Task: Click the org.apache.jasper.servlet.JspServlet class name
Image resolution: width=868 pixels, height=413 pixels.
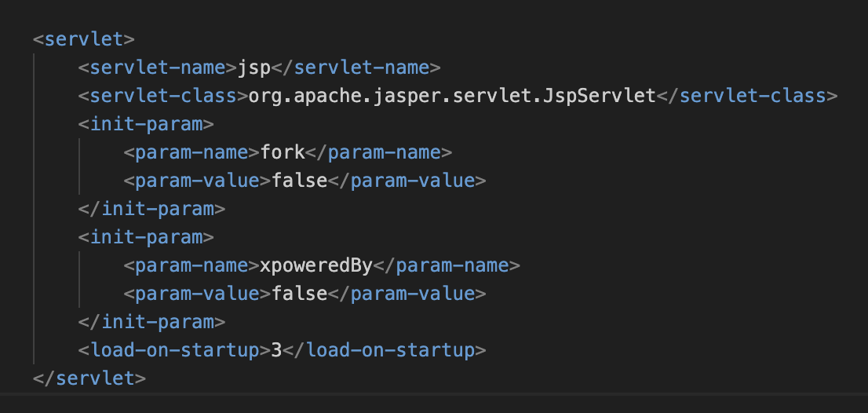Action: tap(451, 96)
